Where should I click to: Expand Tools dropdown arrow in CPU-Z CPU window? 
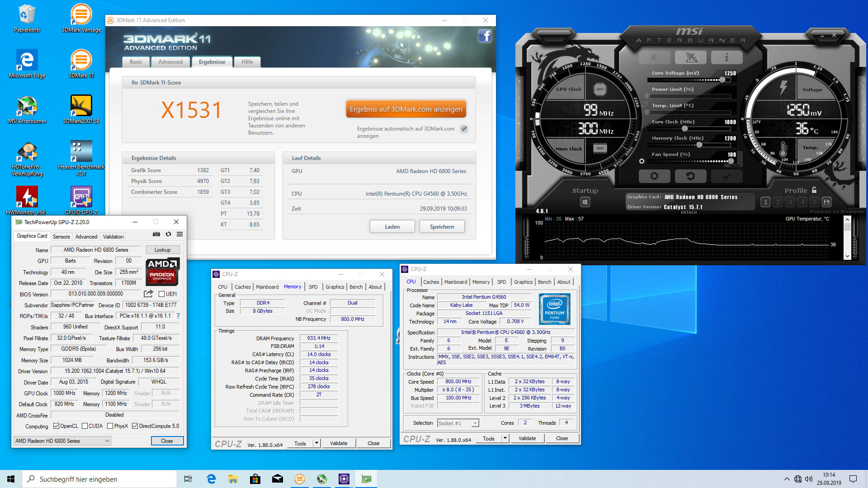(x=505, y=438)
